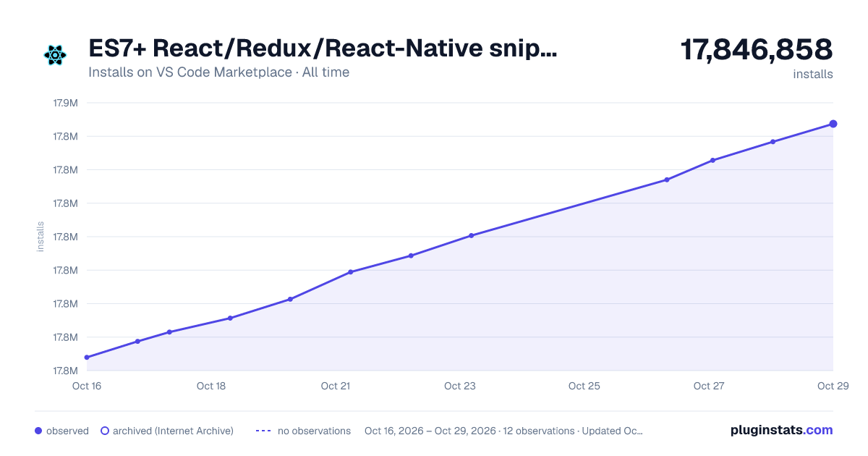Click the vertical "installs" y-axis title
868x456 pixels.
point(41,237)
